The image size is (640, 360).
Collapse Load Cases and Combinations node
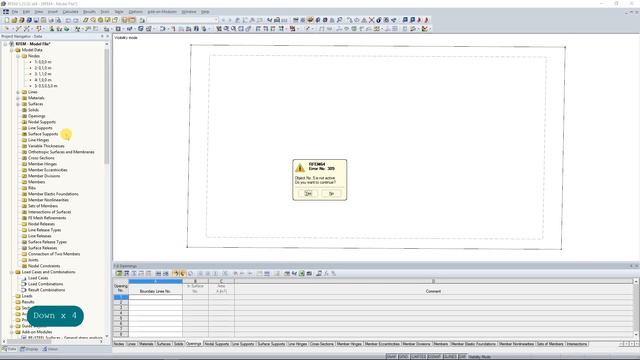[12, 272]
